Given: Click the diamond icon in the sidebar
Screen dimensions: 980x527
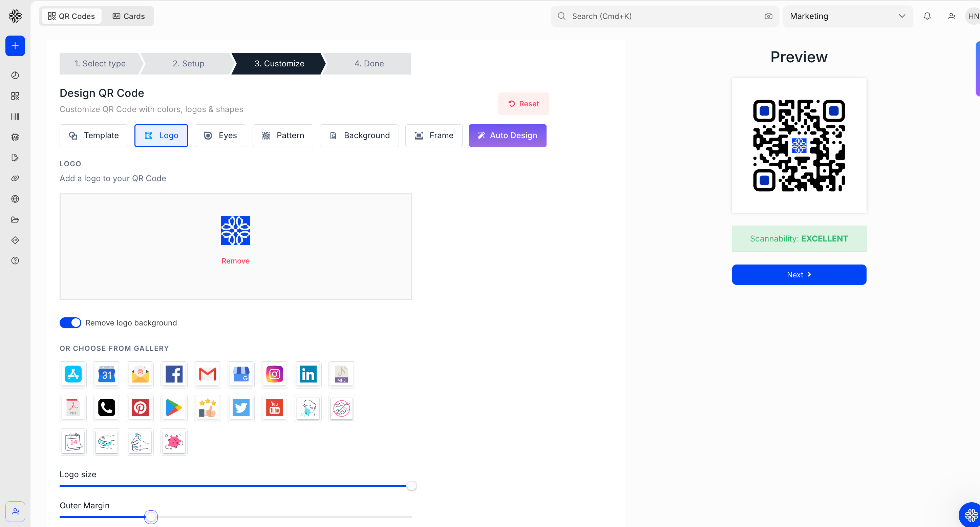Looking at the screenshot, I should (x=15, y=240).
